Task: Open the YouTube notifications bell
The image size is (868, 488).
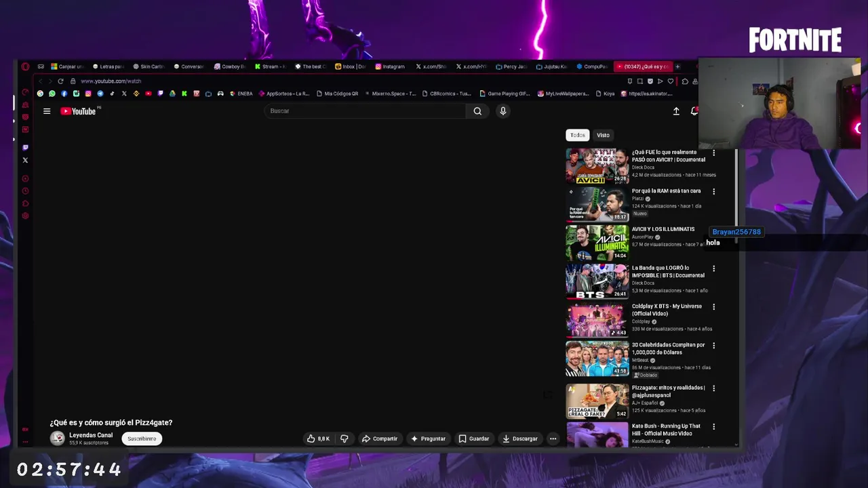Action: point(694,111)
